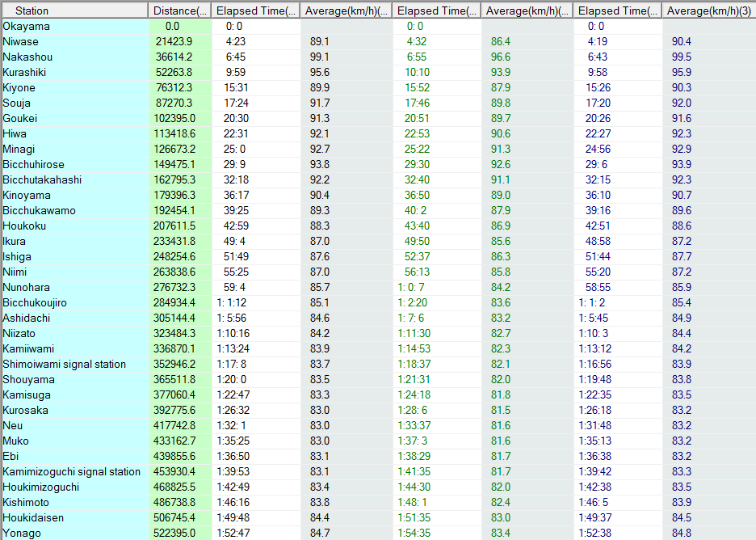The width and height of the screenshot is (756, 540).
Task: Click the Kamisuga station cell
Action: click(x=75, y=395)
